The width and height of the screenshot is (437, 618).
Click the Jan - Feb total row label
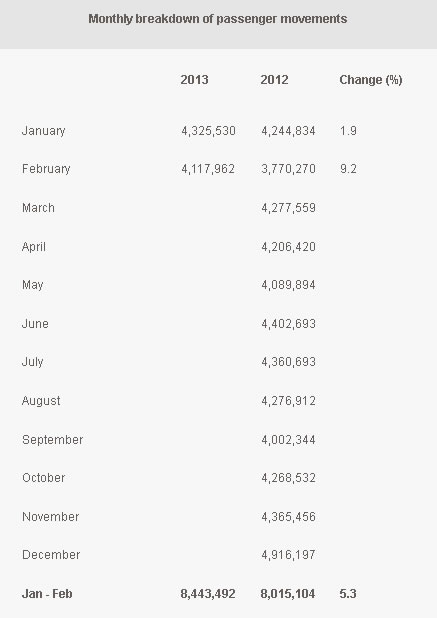tap(47, 594)
